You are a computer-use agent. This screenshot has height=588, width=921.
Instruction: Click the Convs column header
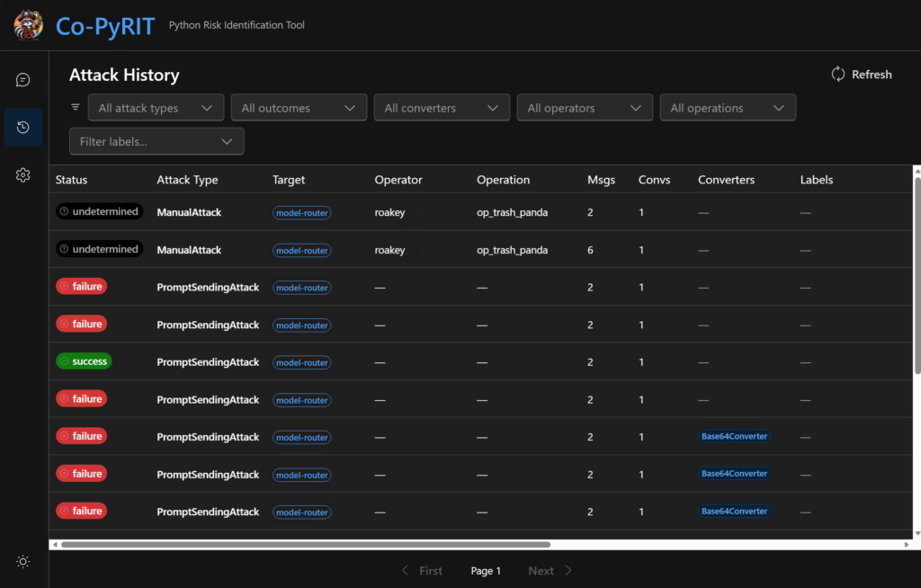(x=655, y=180)
